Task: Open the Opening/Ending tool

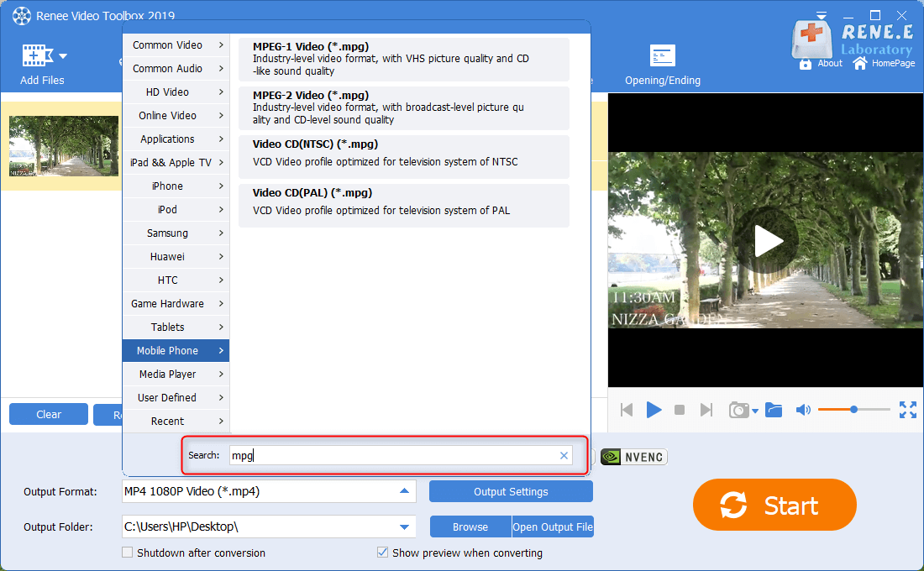Action: click(x=662, y=56)
